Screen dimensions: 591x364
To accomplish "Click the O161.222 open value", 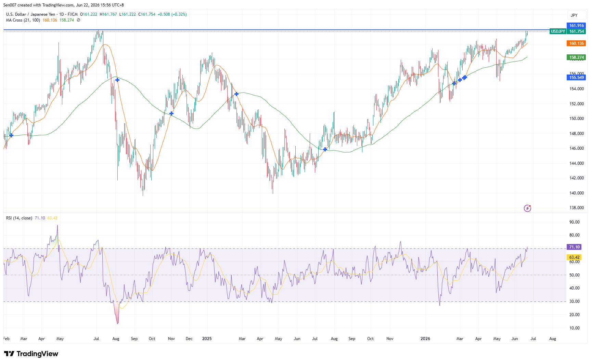I will point(89,14).
